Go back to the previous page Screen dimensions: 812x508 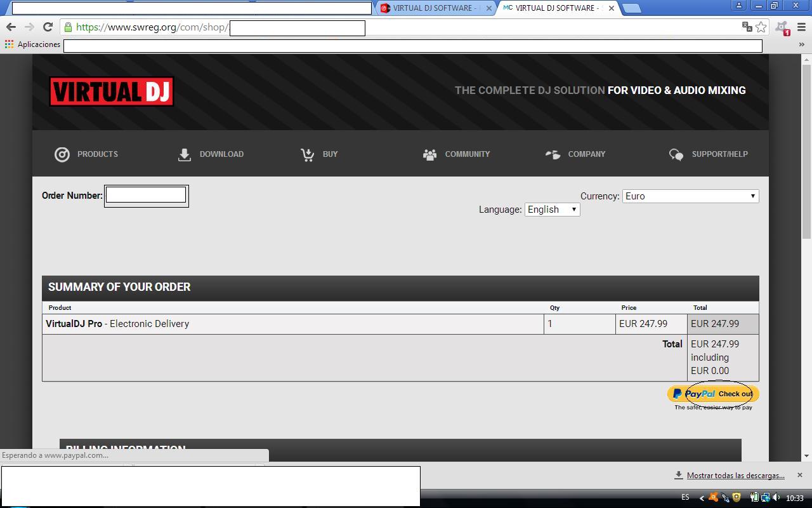point(11,27)
